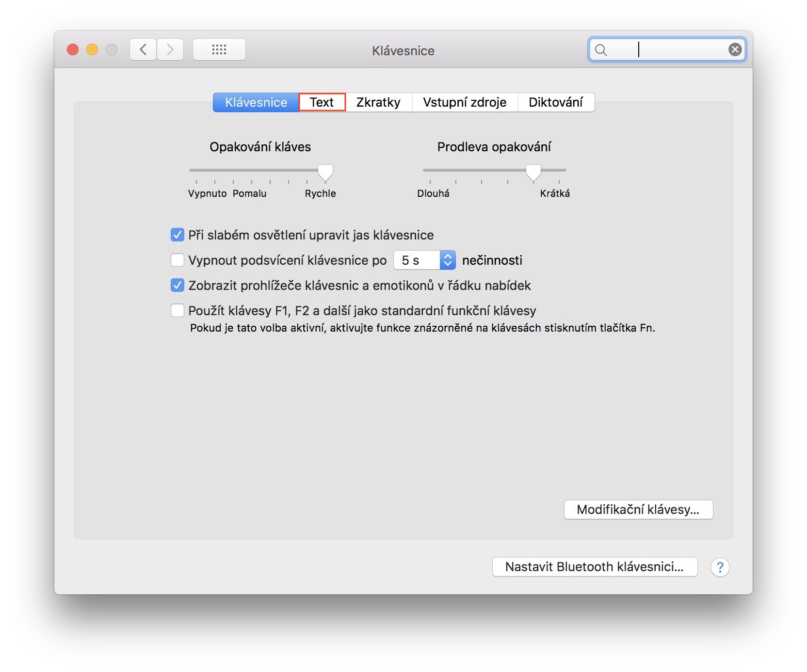
Task: Toggle 'Při slabém osvětlení upravit jas klávesnice' checkbox
Action: [x=178, y=235]
